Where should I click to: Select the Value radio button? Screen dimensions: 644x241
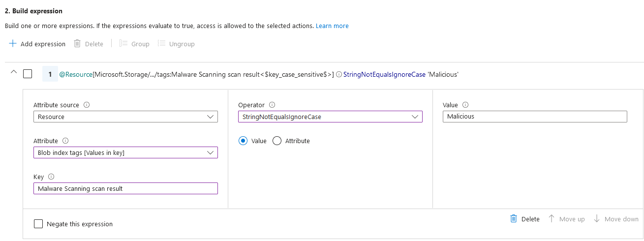pos(243,141)
